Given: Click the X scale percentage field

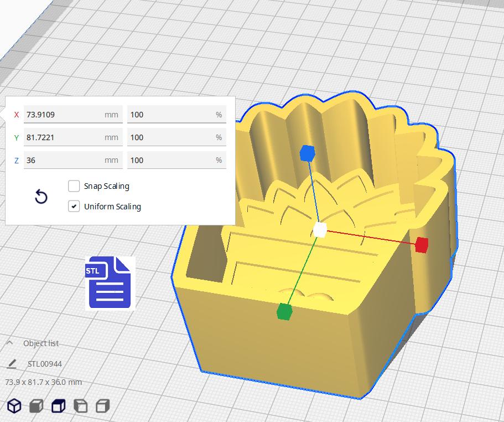Looking at the screenshot, I should pos(177,115).
